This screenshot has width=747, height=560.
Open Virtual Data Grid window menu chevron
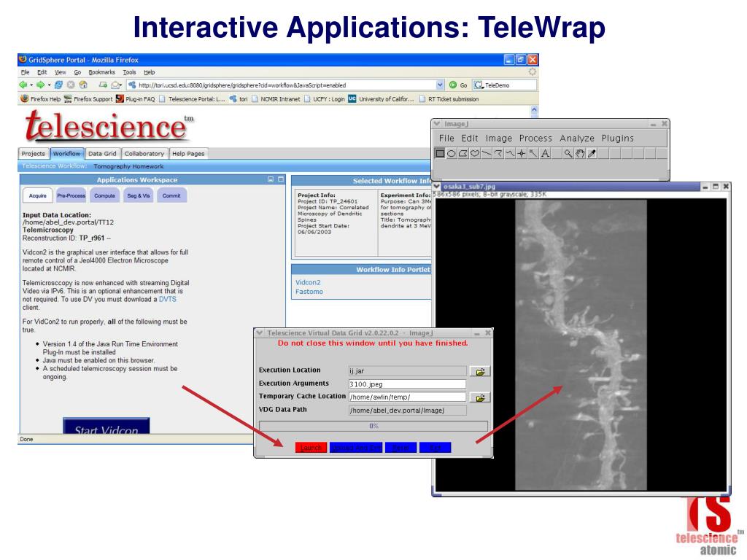coord(260,332)
